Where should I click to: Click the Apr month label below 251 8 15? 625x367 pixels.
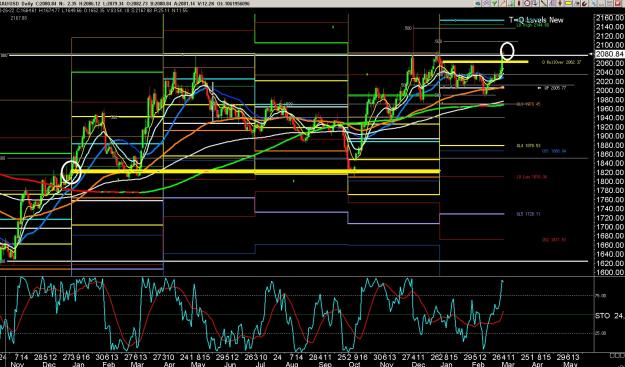click(537, 364)
